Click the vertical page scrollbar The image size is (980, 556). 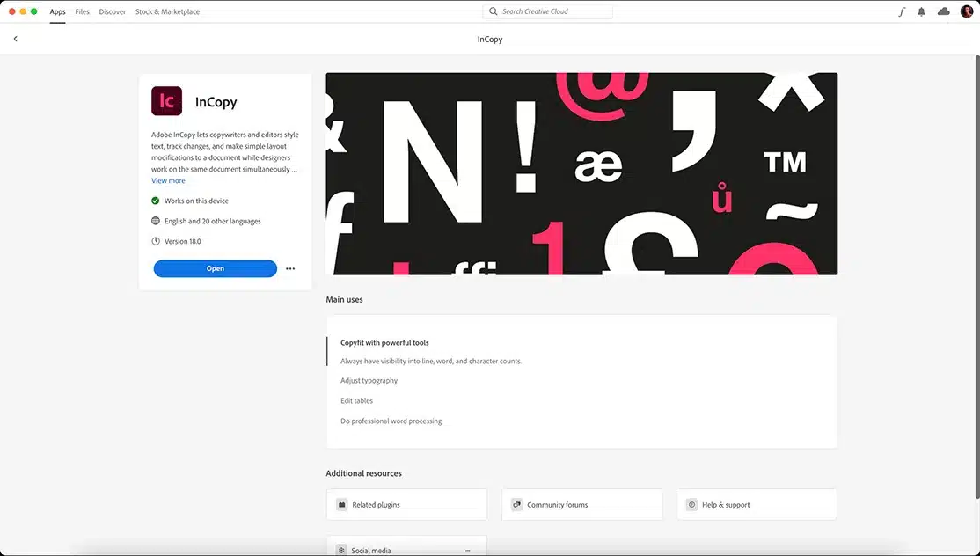pos(976,276)
